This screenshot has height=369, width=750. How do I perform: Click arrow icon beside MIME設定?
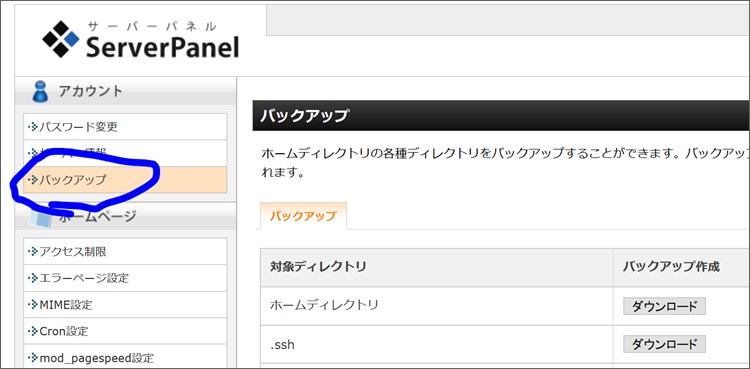33,304
